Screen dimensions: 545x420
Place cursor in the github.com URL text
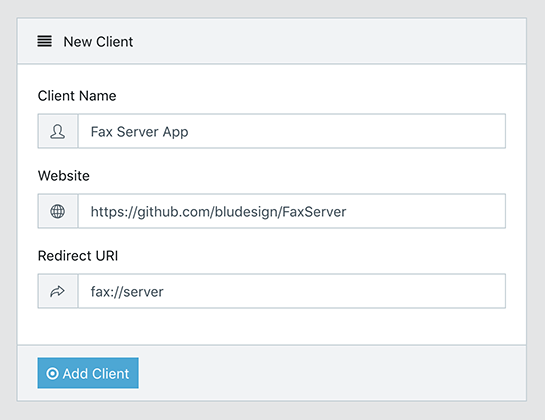tap(218, 212)
